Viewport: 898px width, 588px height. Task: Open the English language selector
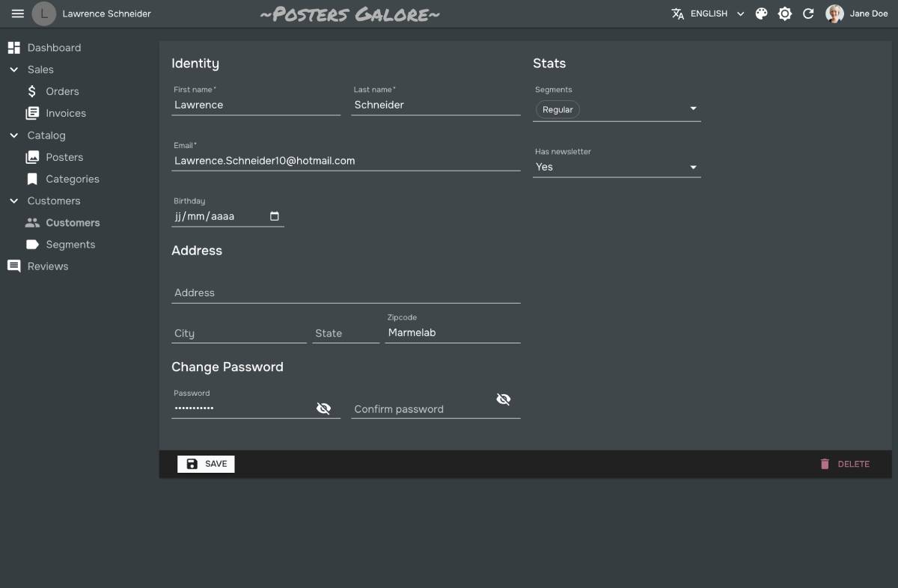(708, 13)
